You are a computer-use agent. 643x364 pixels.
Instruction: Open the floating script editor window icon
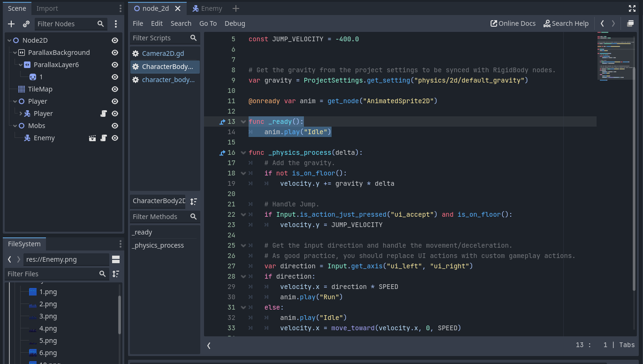[x=630, y=23]
